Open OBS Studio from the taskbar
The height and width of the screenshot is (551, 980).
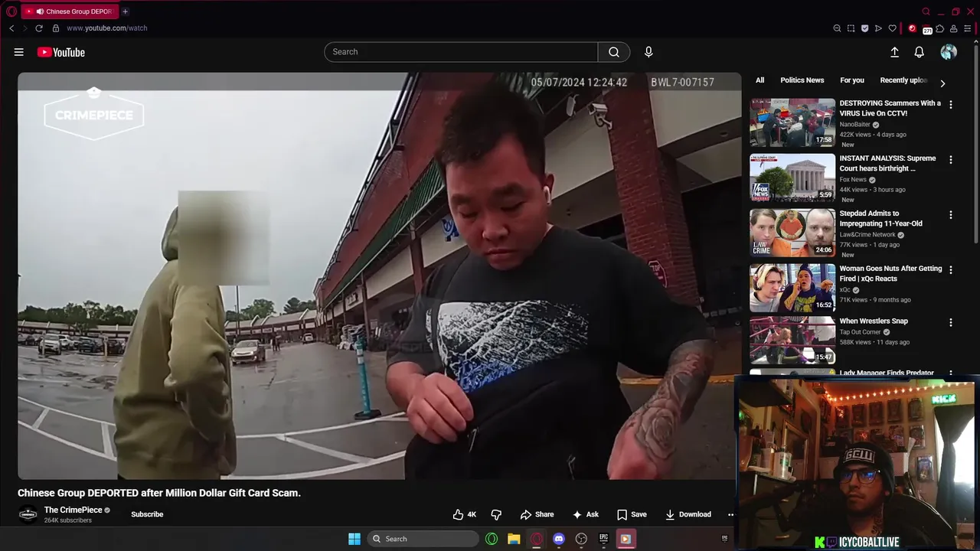tap(581, 539)
